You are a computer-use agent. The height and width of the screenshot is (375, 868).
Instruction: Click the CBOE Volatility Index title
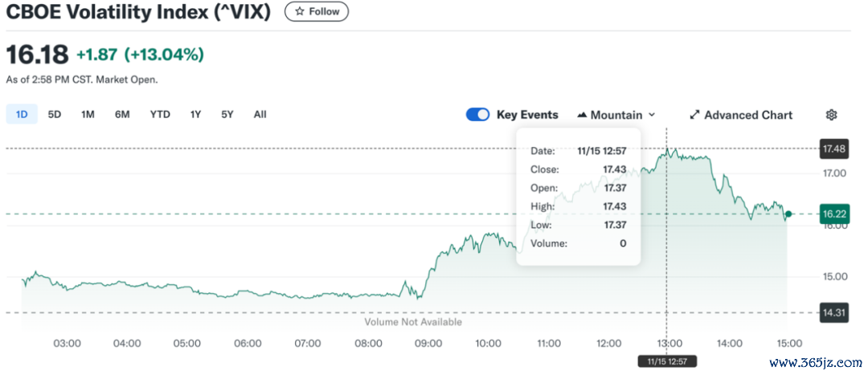pyautogui.click(x=138, y=11)
